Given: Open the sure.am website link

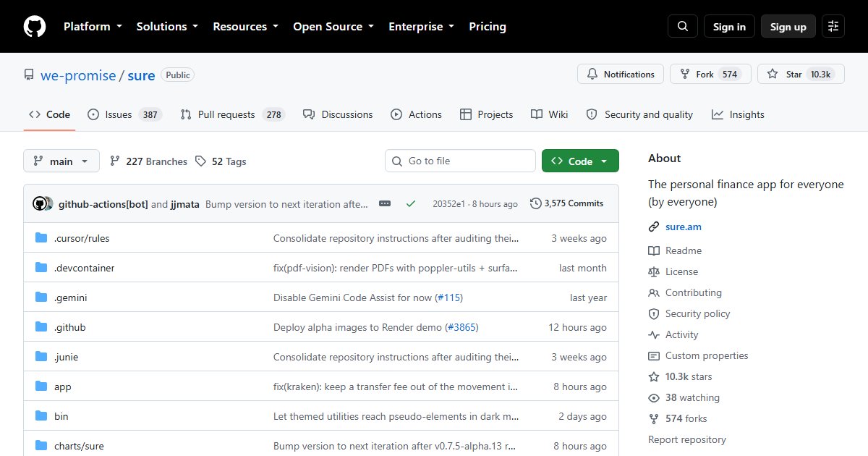Looking at the screenshot, I should 684,227.
